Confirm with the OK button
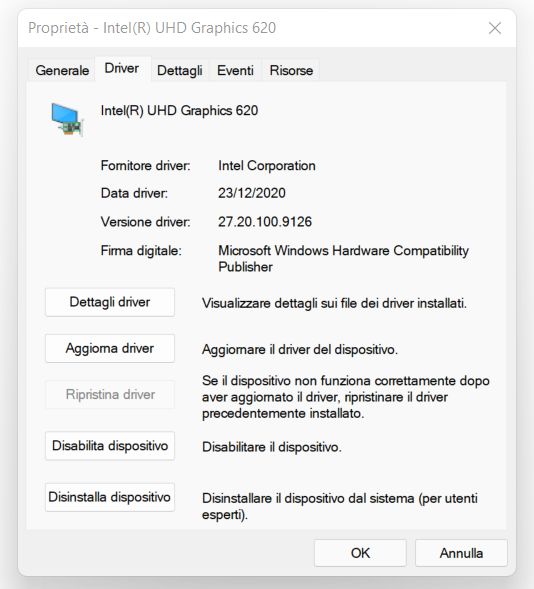This screenshot has width=534, height=589. pyautogui.click(x=360, y=553)
